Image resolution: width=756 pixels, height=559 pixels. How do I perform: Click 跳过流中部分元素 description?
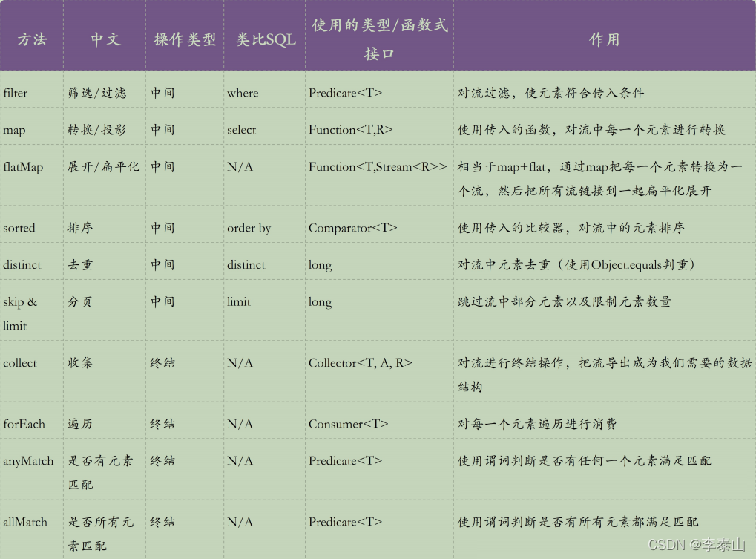tap(564, 302)
